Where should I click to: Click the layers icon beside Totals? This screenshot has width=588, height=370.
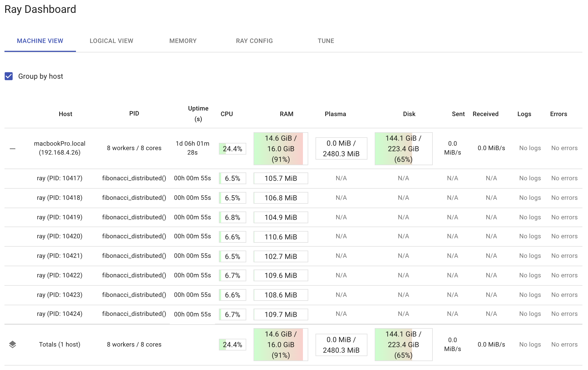[13, 345]
